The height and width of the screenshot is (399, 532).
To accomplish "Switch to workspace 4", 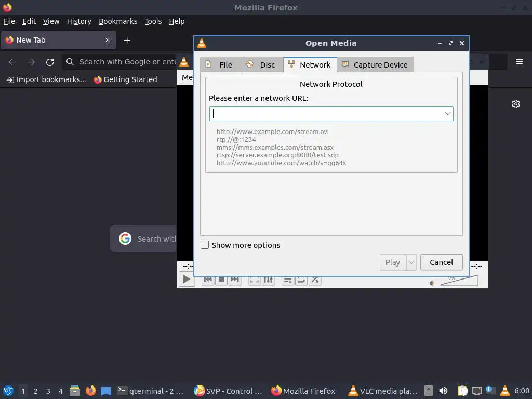I will [61, 391].
